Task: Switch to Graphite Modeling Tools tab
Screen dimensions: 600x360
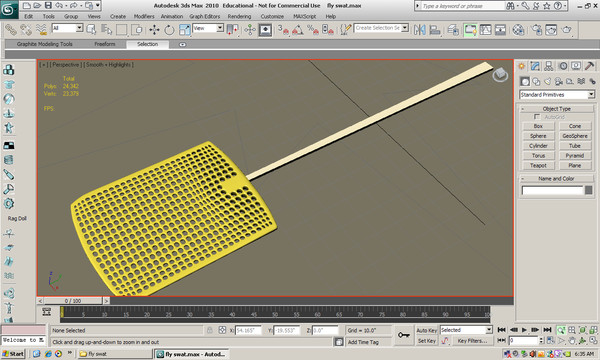Action: tap(45, 44)
